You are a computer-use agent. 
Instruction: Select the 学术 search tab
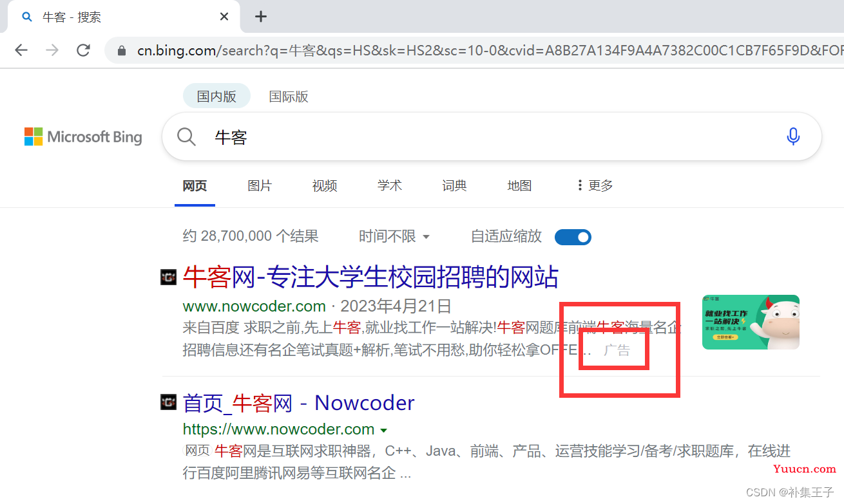390,185
